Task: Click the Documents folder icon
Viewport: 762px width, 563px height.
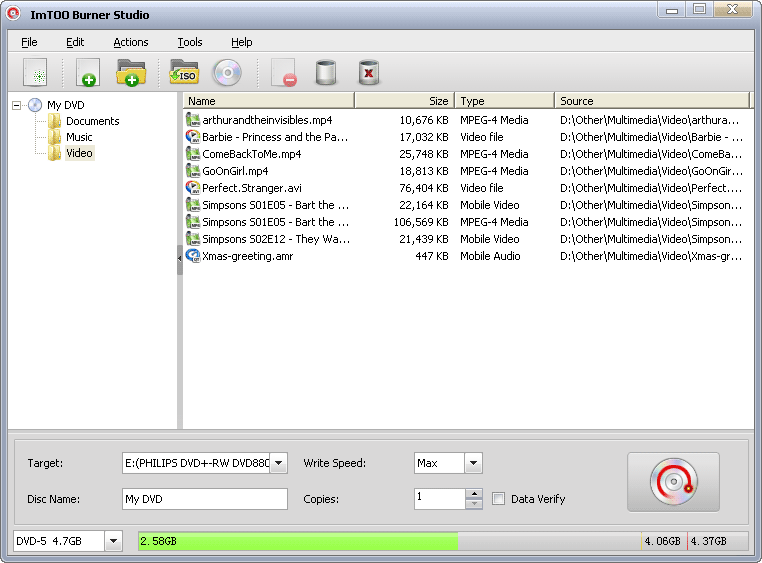Action: pos(54,121)
